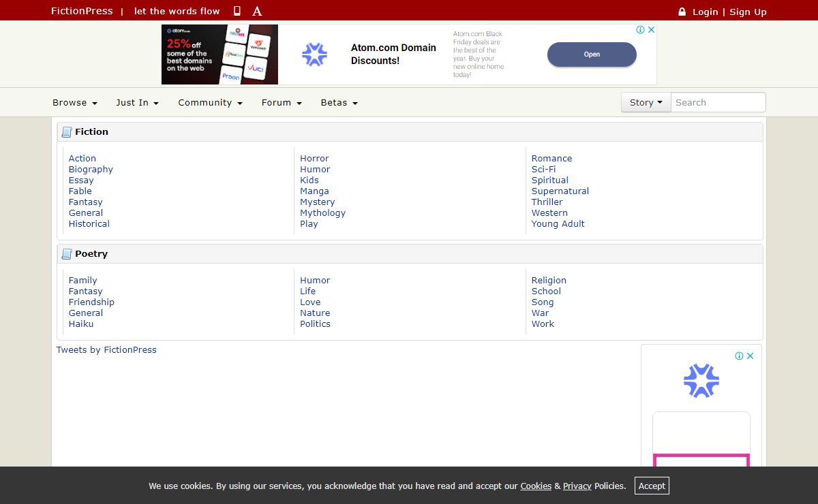
Task: Expand the Forum menu
Action: (x=282, y=103)
